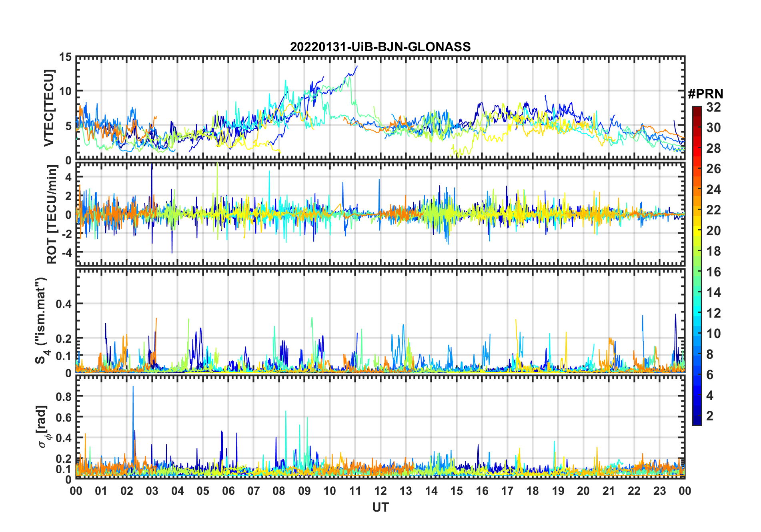Click the ROT [TECU/min] y-axis label
Image resolution: width=761 pixels, height=532 pixels.
pyautogui.click(x=52, y=214)
